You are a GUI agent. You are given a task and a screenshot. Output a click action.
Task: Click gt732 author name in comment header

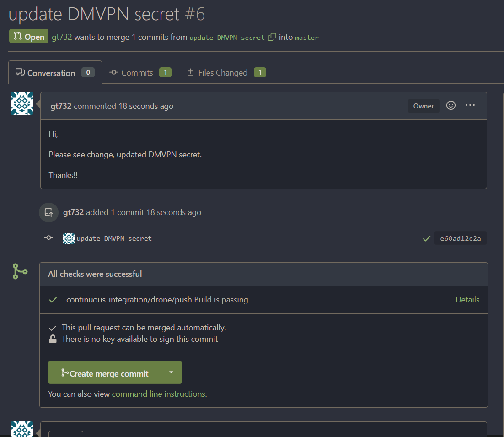pos(61,106)
